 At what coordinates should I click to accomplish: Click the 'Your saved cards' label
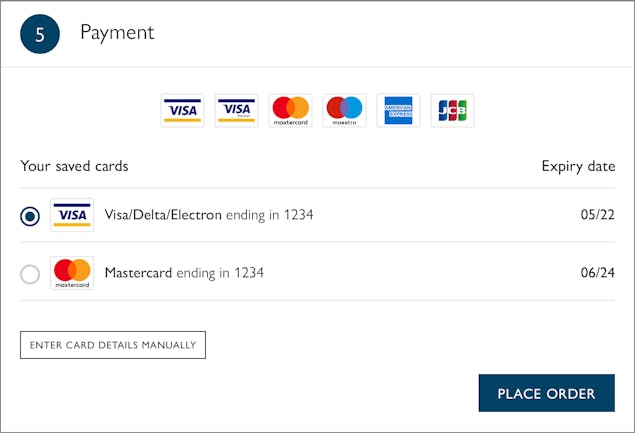75,166
